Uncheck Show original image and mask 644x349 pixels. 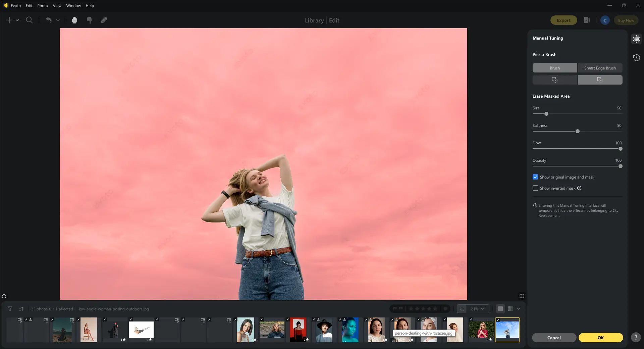(535, 177)
